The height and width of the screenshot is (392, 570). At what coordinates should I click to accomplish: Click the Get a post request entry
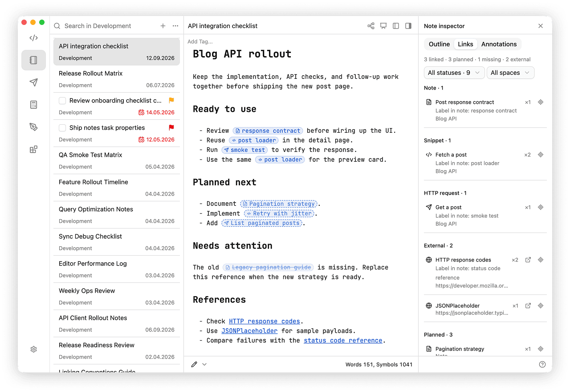(485, 215)
